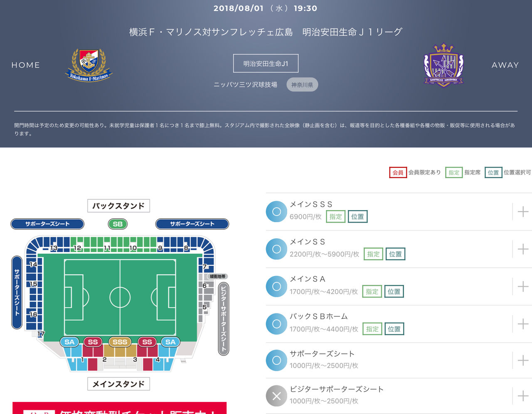Expand the メインＳＳＳ row with plus sign
Screen dimensions: 532x414
click(x=523, y=211)
